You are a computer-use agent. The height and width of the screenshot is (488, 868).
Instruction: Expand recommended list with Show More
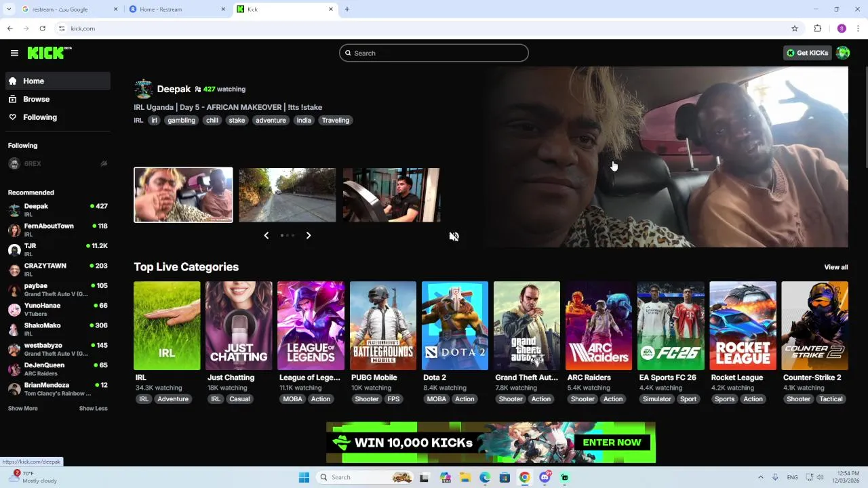[x=22, y=409]
